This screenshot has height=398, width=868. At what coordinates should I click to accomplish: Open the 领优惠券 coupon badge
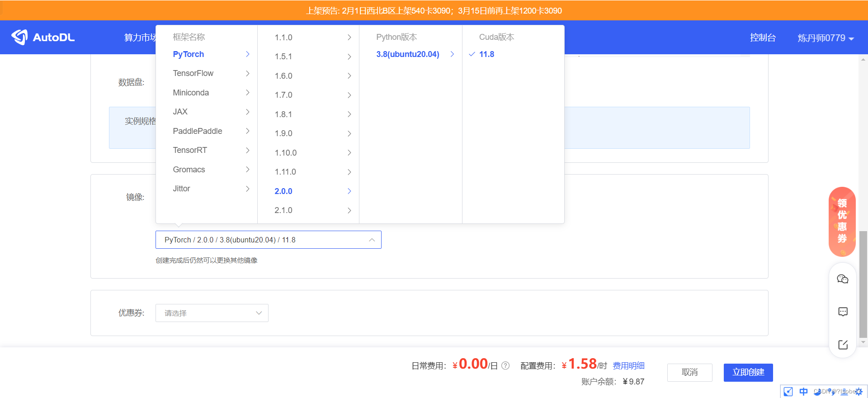(842, 222)
